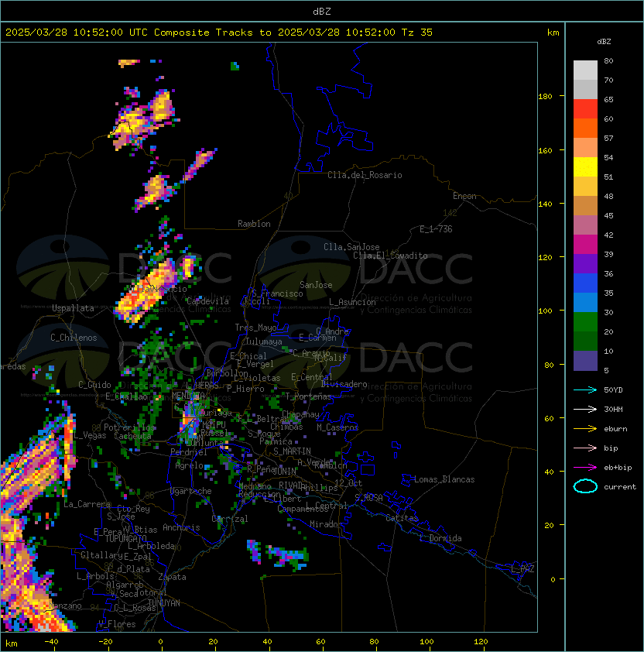644x652 pixels.
Task: Pick the bright yellow 51–54 dBZ swatch
Action: pos(585,167)
